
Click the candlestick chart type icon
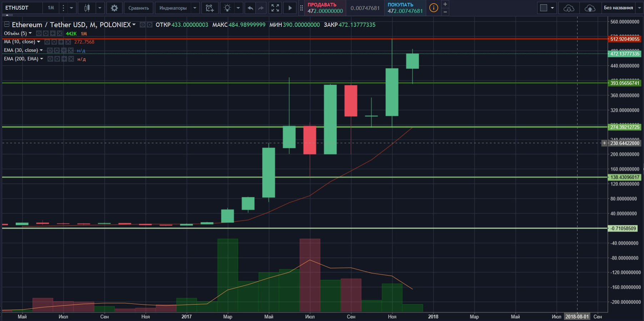tap(87, 8)
